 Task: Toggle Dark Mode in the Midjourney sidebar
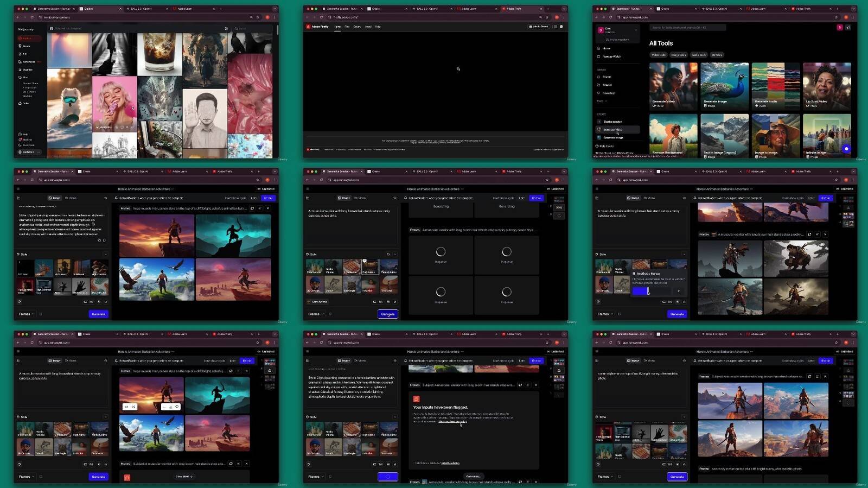coord(27,145)
